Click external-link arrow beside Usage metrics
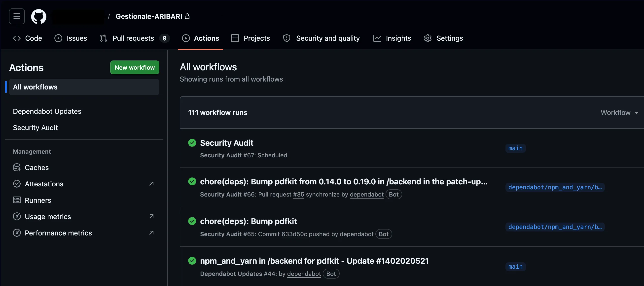This screenshot has height=286, width=644. 151,217
